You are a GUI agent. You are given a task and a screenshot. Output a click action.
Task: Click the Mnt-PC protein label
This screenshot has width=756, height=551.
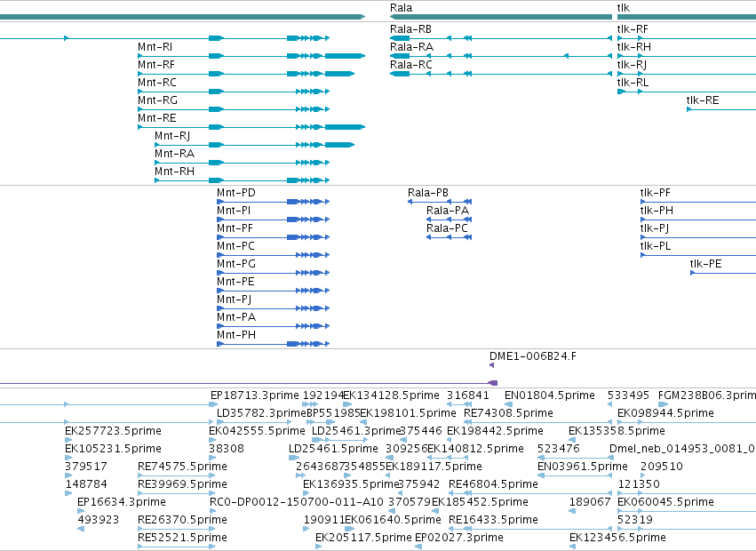pos(235,246)
